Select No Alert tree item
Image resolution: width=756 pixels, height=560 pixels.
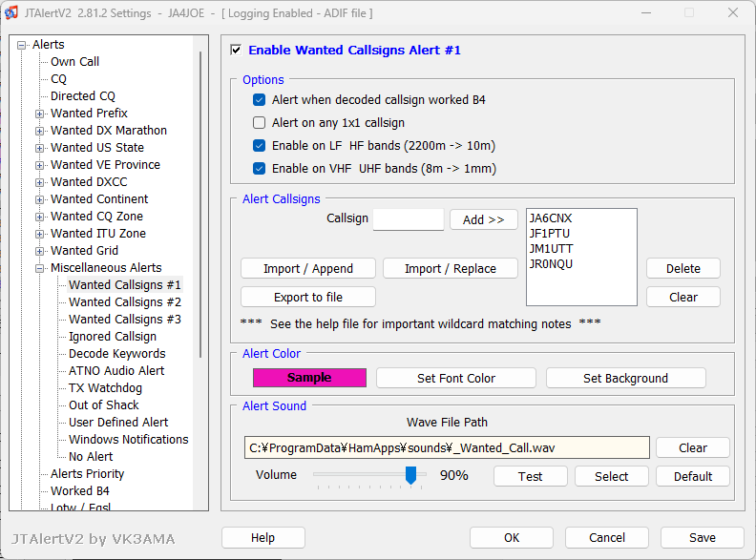[x=91, y=456]
